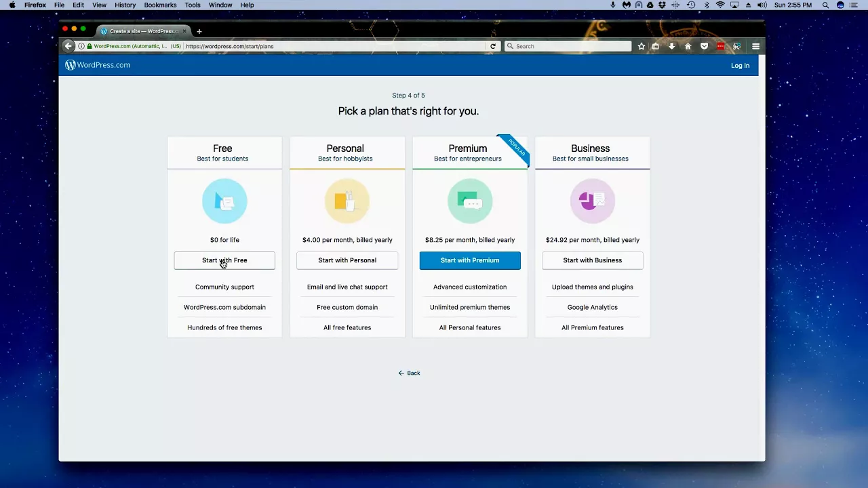Open the File menu
Screen dimensions: 868x488
[x=59, y=5]
